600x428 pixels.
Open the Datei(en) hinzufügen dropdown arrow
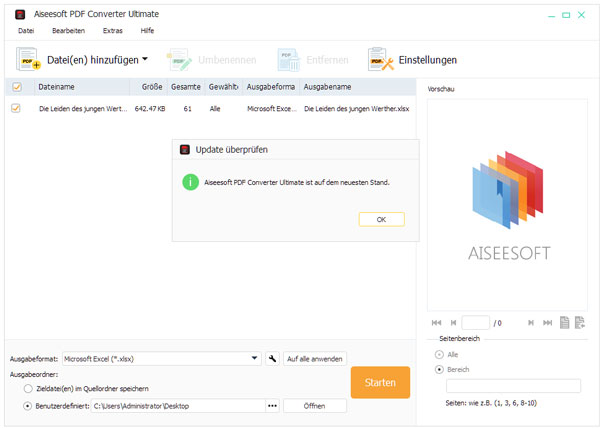pos(145,59)
